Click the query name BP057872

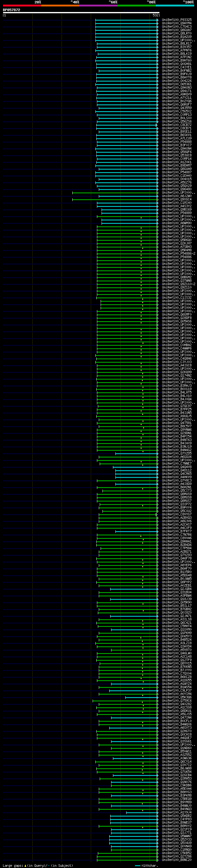(11, 10)
